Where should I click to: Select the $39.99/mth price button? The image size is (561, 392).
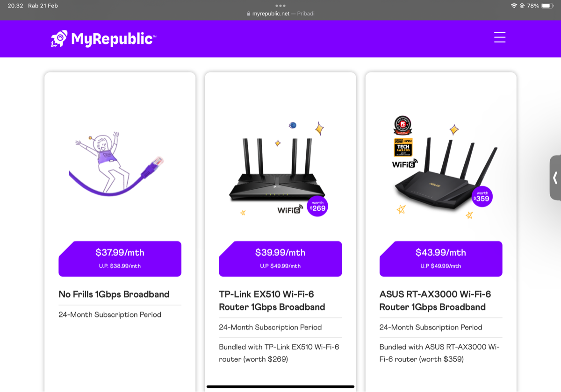280,258
